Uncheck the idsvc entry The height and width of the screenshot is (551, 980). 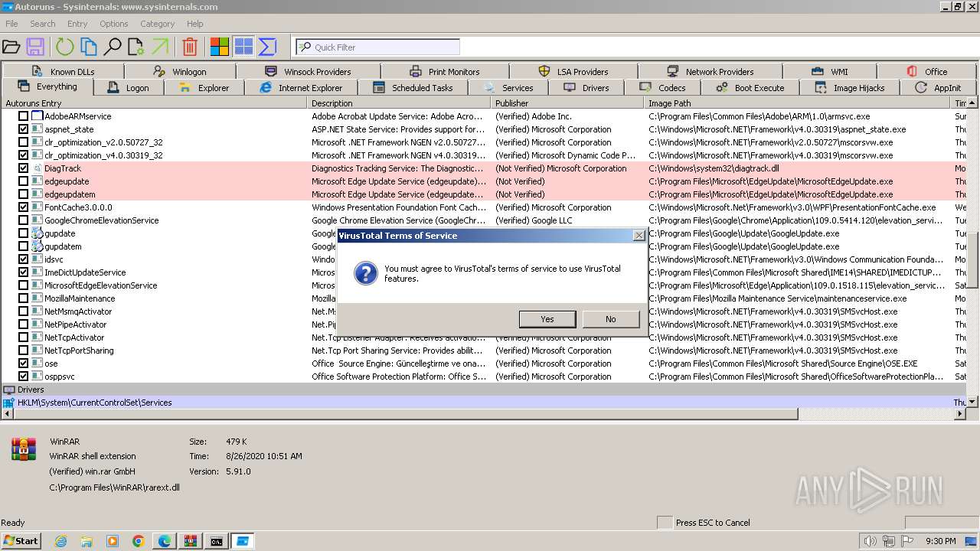point(23,259)
